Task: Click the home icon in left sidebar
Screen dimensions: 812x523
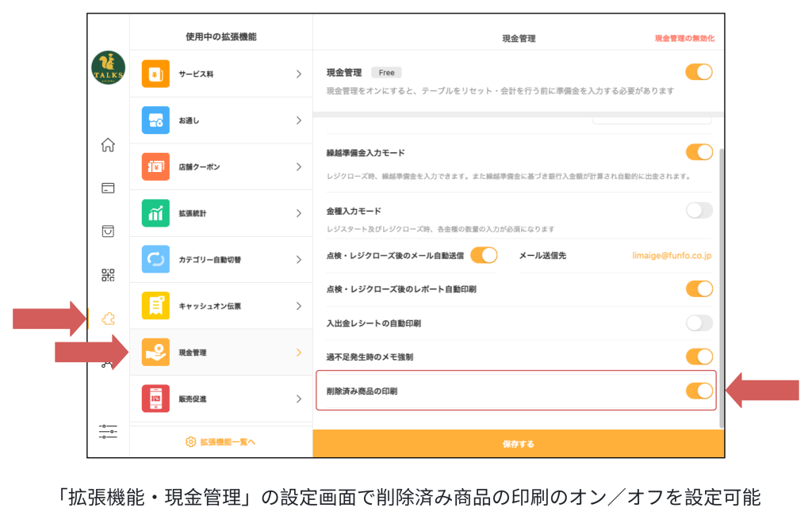Action: (x=108, y=145)
